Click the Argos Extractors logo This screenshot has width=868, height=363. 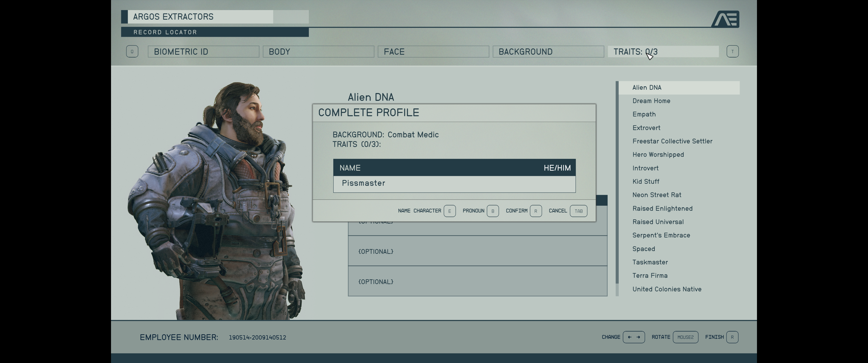[725, 19]
